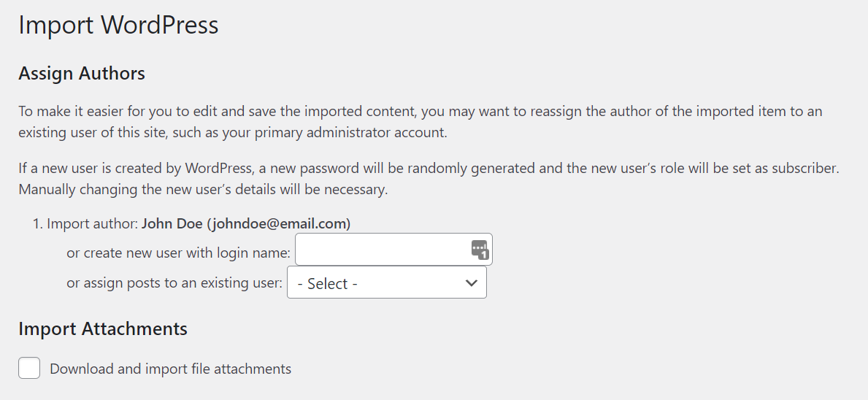This screenshot has width=868, height=400.
Task: Click 'Manually changing the new user's details' line
Action: (203, 190)
